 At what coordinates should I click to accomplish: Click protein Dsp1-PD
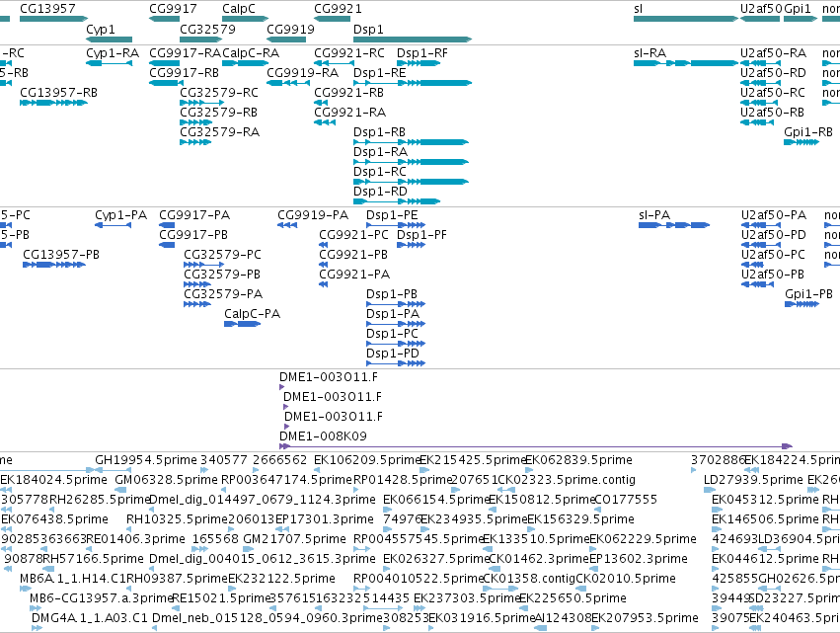point(396,364)
